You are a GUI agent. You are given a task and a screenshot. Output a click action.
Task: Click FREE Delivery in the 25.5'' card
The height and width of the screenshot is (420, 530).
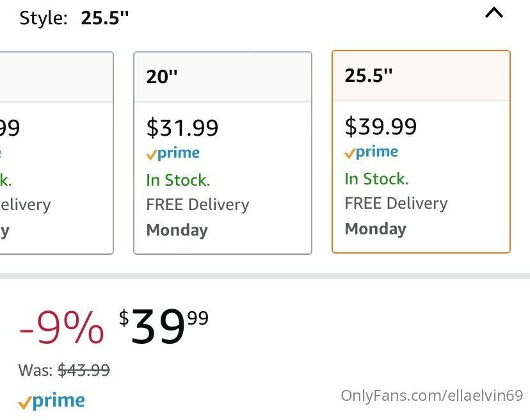[396, 204]
